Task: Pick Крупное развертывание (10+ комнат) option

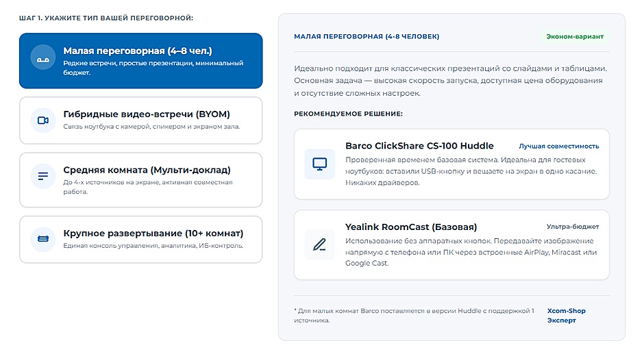Action: click(141, 240)
